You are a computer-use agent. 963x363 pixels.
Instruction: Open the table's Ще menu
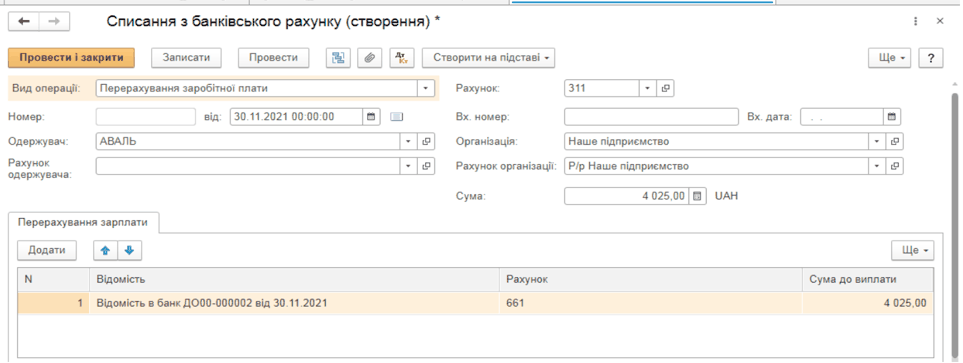click(x=913, y=251)
